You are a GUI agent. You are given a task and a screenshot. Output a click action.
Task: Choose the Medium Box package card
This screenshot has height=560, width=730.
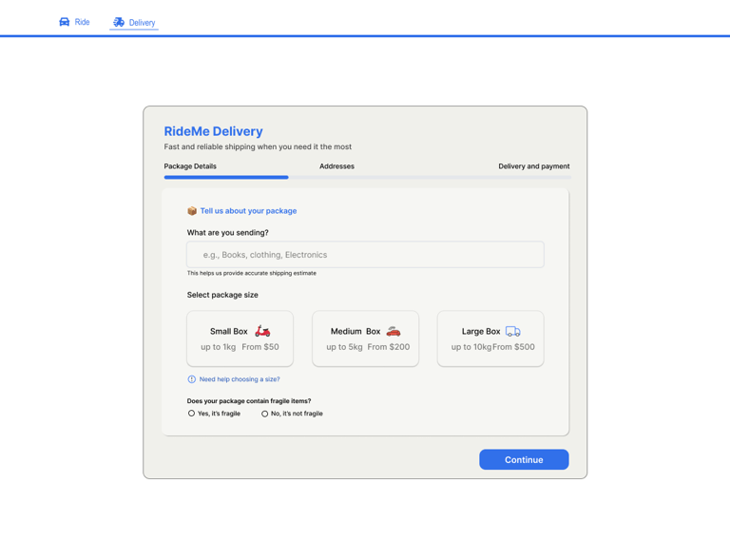pyautogui.click(x=365, y=338)
